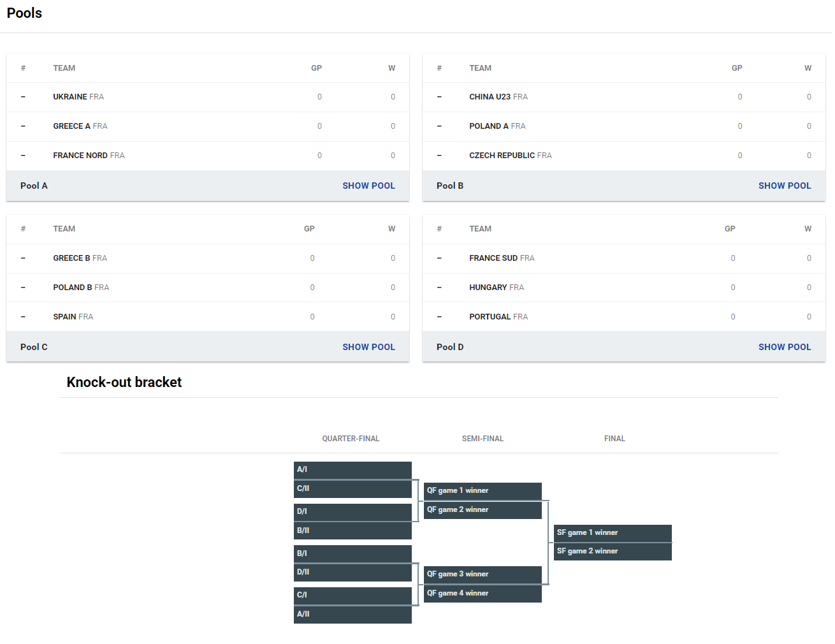
Task: Select FRANCE SUD in Pool D
Action: click(624, 258)
